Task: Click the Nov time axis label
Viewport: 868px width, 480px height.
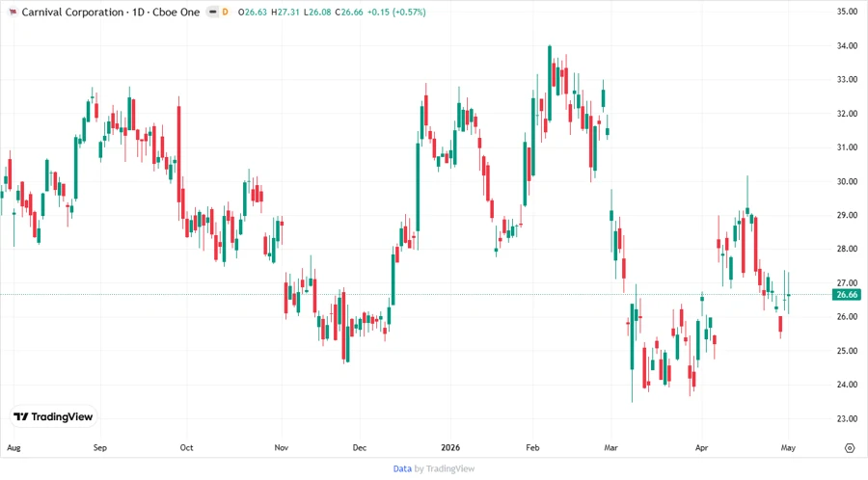Action: coord(282,448)
